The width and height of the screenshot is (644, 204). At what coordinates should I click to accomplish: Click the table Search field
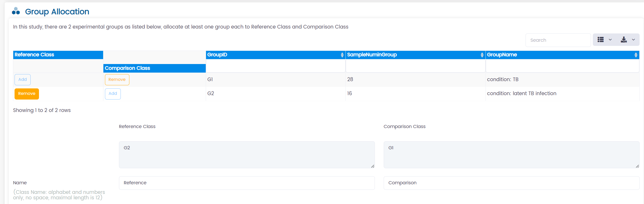click(558, 40)
